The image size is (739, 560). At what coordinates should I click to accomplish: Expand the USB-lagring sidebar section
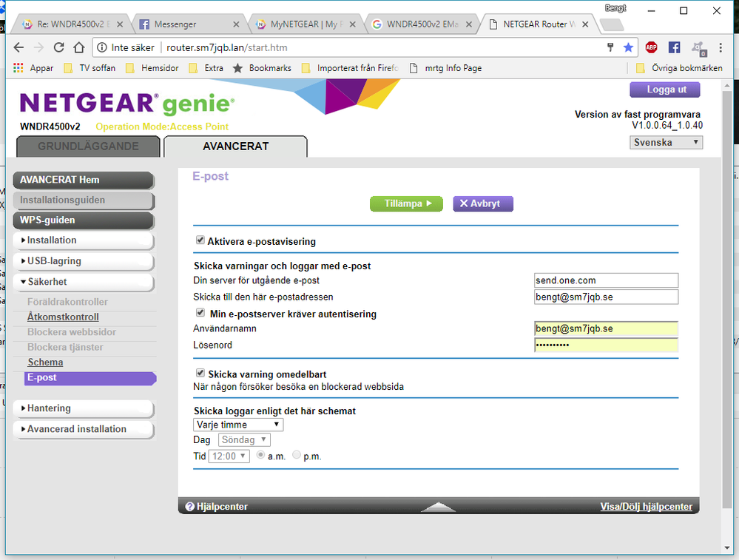pos(83,261)
